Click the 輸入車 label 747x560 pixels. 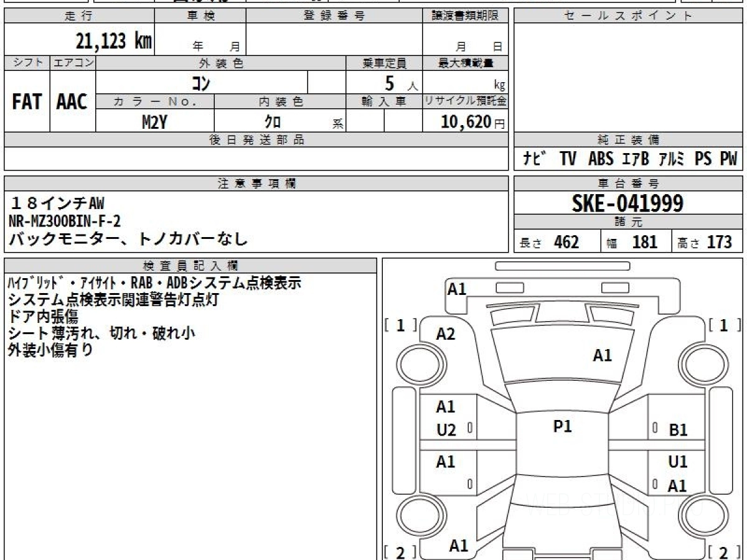[x=384, y=101]
